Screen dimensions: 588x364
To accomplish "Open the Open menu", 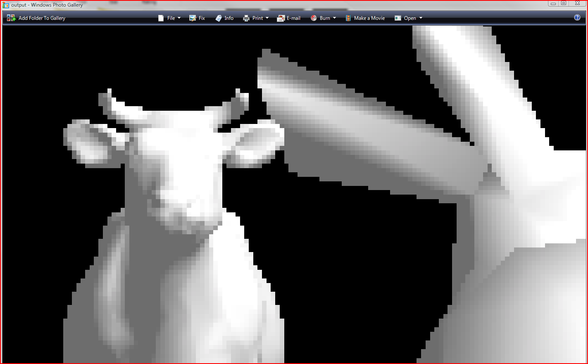I will pos(410,18).
